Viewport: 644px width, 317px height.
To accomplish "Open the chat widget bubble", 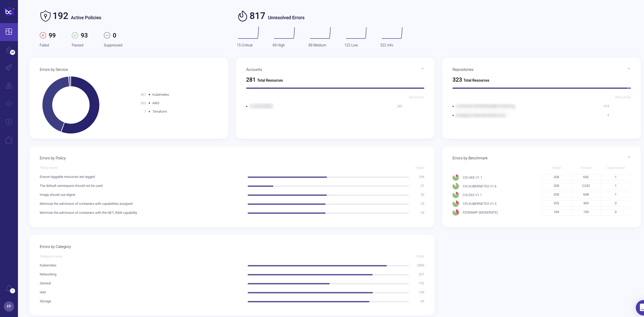I will 640,307.
